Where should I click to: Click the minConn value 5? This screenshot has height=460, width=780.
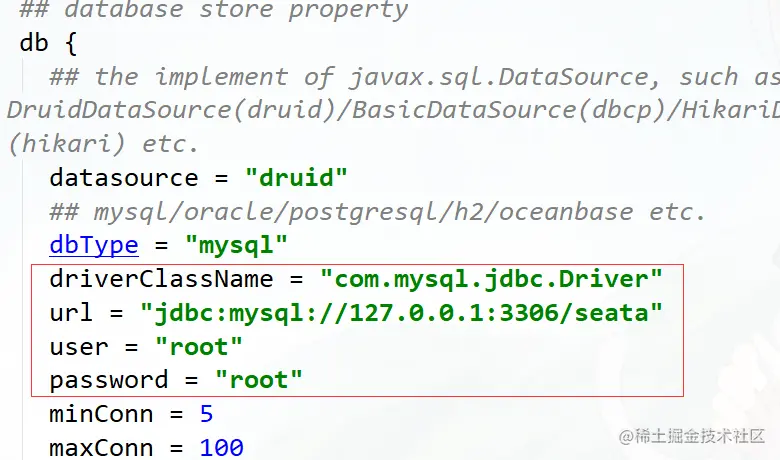point(206,414)
